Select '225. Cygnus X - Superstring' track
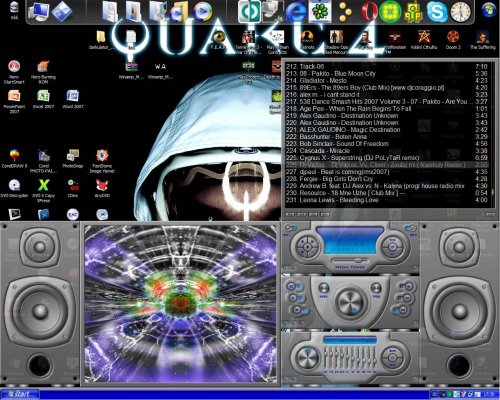 pyautogui.click(x=387, y=158)
